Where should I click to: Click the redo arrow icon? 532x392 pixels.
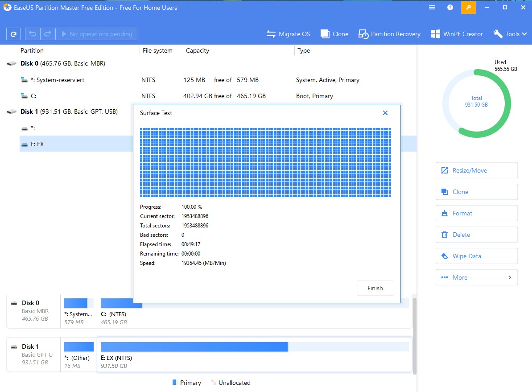pos(48,34)
